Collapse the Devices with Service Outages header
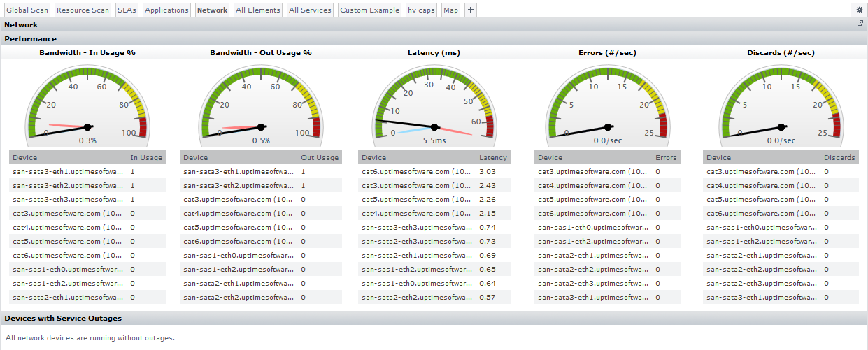Viewport: 868px width, 350px height. coord(63,319)
